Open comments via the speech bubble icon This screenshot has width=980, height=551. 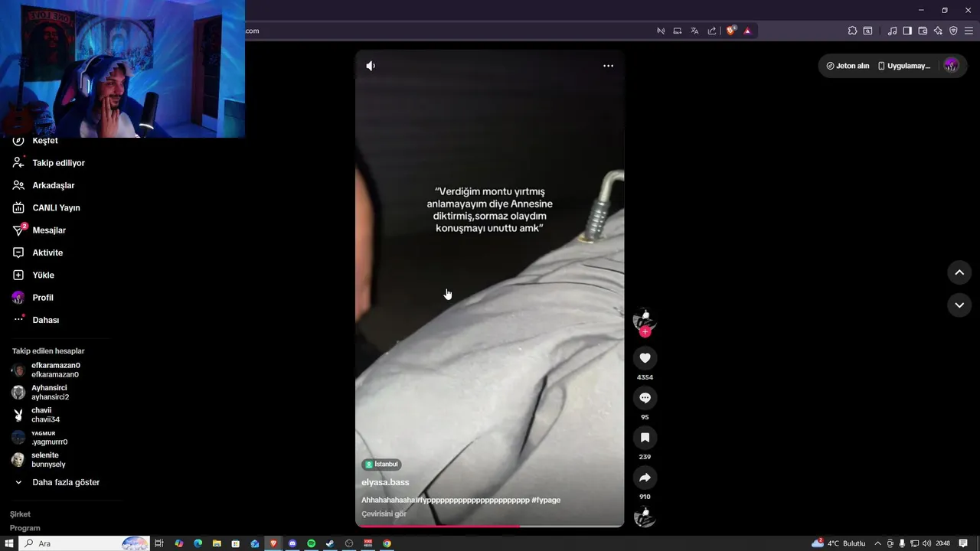coord(645,398)
